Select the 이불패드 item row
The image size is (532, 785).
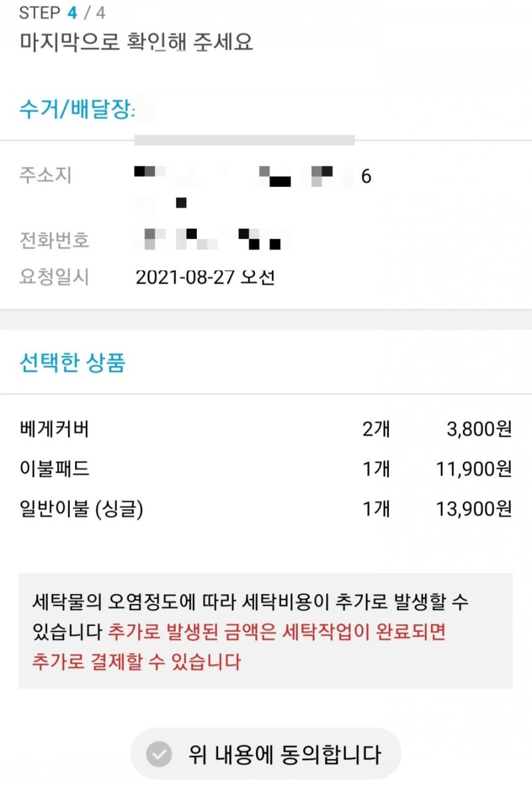pyautogui.click(x=266, y=469)
